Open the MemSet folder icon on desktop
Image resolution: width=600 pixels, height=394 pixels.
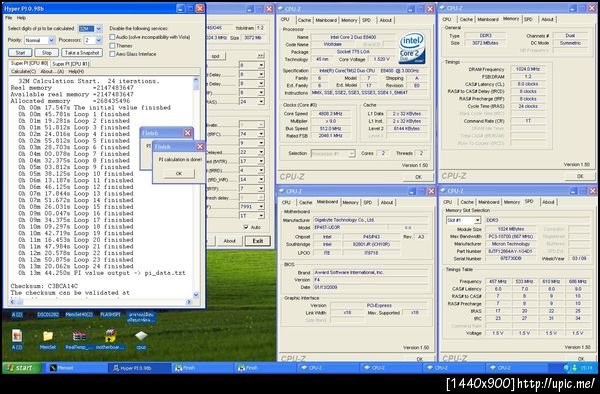coord(48,336)
